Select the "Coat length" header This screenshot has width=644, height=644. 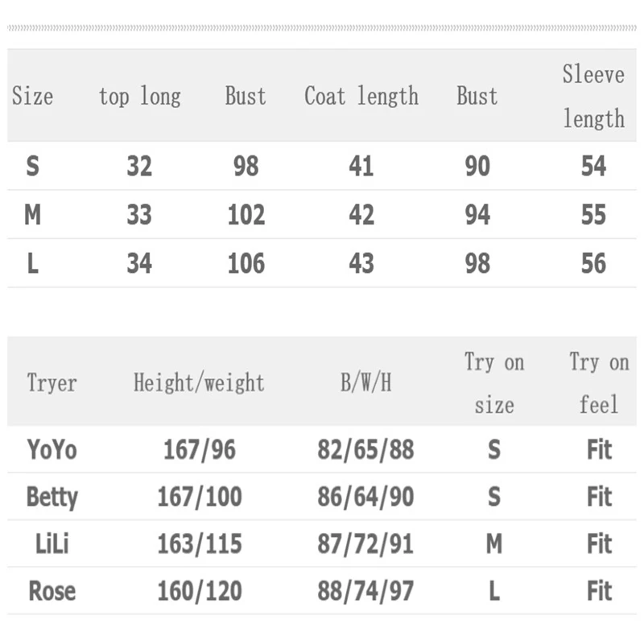tap(361, 97)
